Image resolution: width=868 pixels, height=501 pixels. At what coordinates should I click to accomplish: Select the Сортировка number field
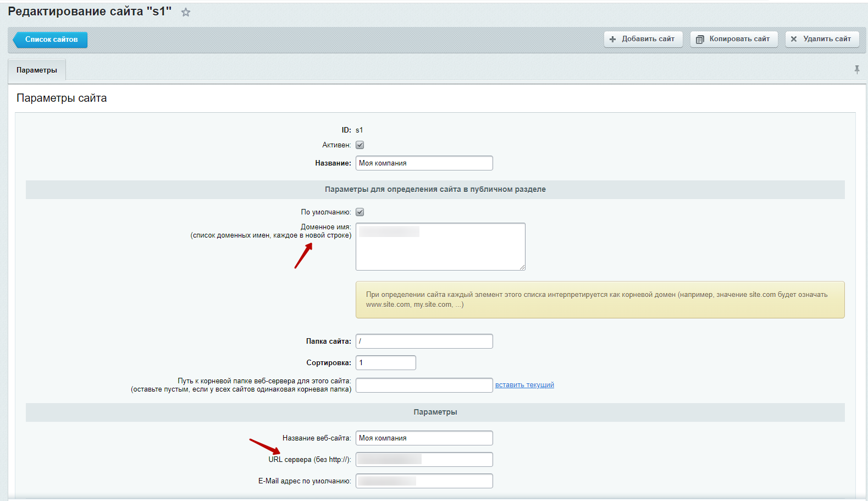coord(385,363)
